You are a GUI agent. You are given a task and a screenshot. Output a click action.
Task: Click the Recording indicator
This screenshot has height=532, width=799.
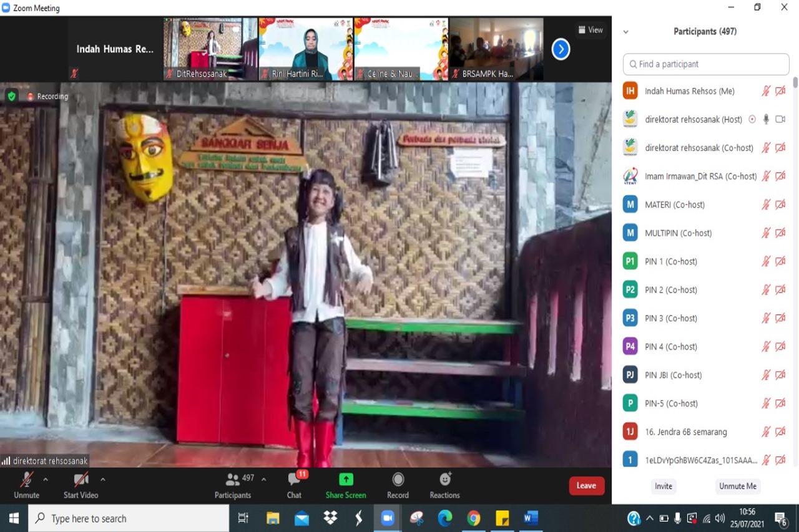click(47, 97)
